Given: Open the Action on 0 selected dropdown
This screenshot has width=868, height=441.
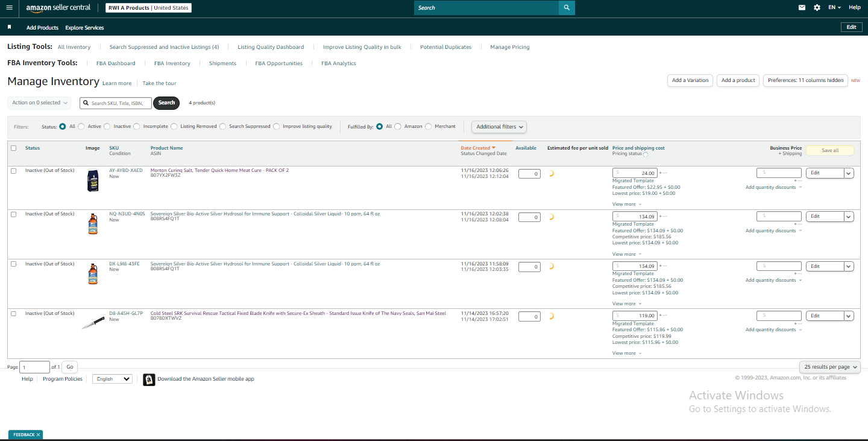Looking at the screenshot, I should [x=39, y=103].
